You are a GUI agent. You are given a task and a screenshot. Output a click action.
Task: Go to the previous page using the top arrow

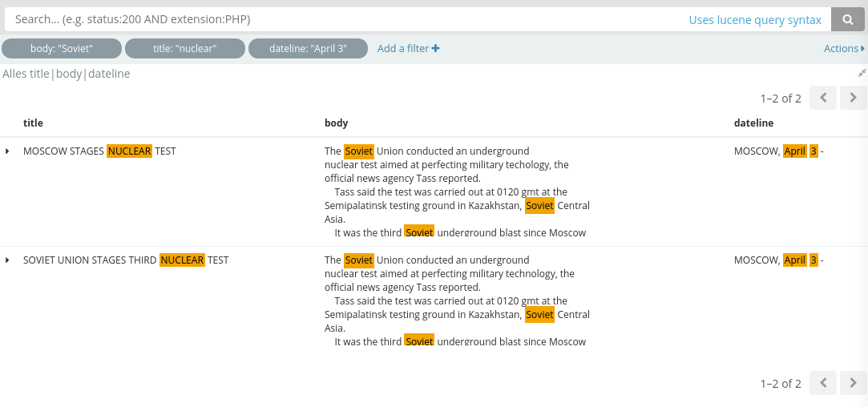coord(823,98)
